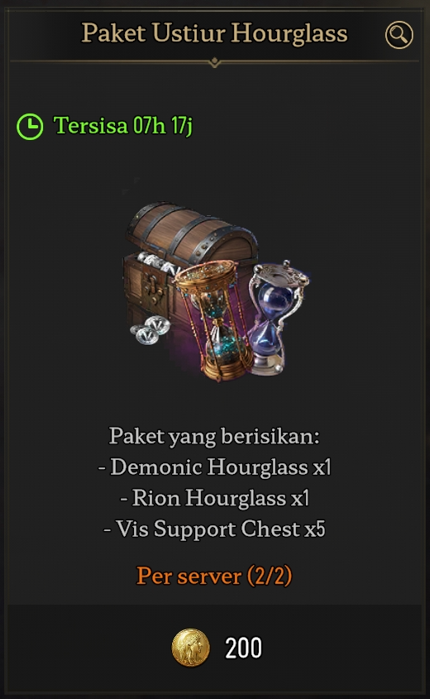Click the Tersisa 07h 17j countdown text

point(123,125)
